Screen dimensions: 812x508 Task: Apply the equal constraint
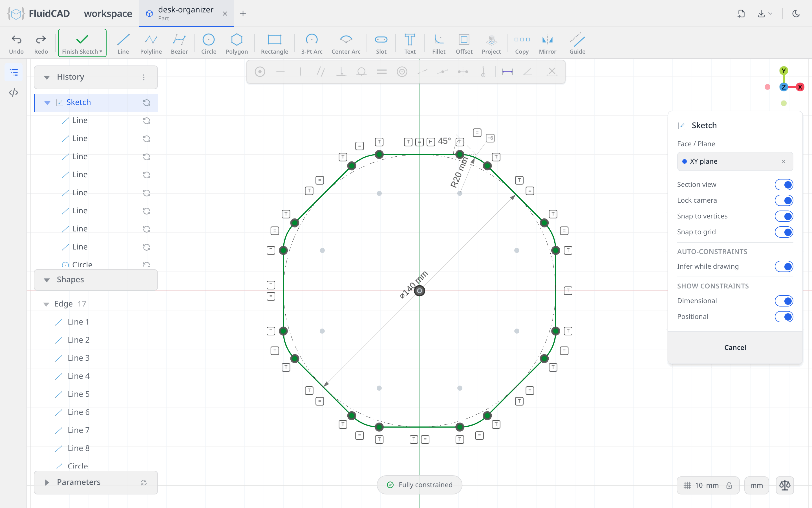coord(381,72)
